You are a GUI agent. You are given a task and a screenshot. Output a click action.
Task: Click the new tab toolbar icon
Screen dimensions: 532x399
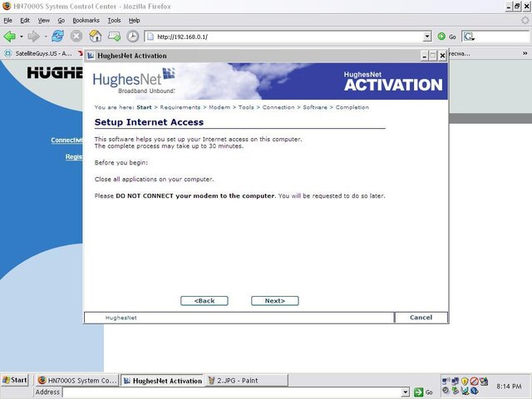[x=114, y=36]
